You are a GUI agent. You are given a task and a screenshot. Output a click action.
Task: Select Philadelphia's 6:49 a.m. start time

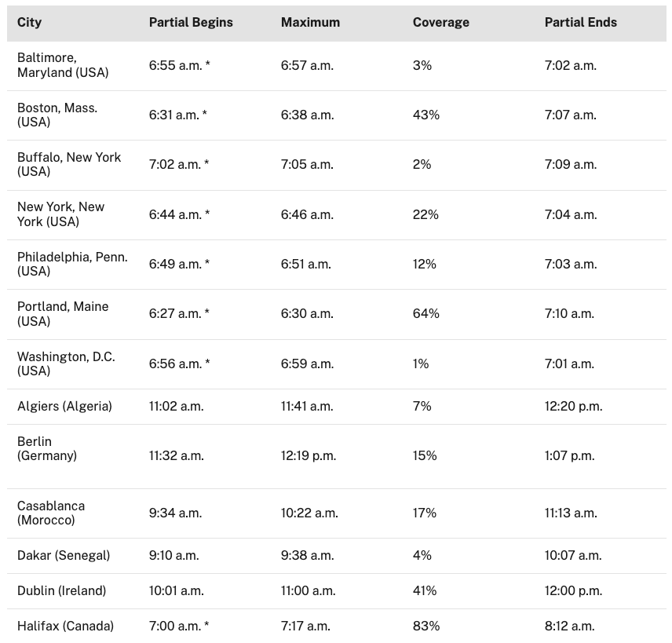point(175,265)
